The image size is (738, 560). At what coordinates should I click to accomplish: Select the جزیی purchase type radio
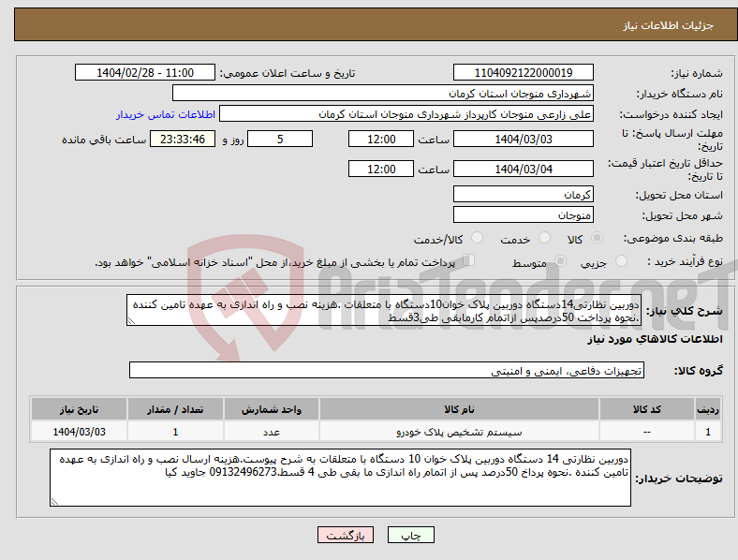[621, 260]
